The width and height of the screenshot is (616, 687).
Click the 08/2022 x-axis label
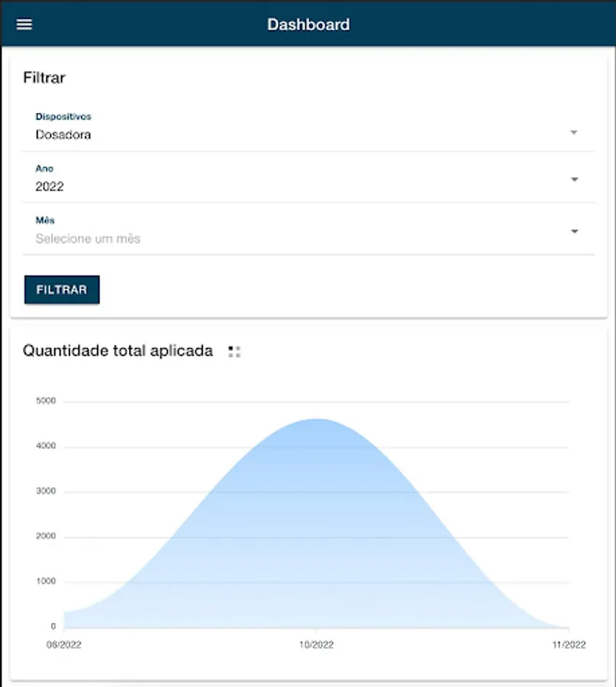(64, 645)
